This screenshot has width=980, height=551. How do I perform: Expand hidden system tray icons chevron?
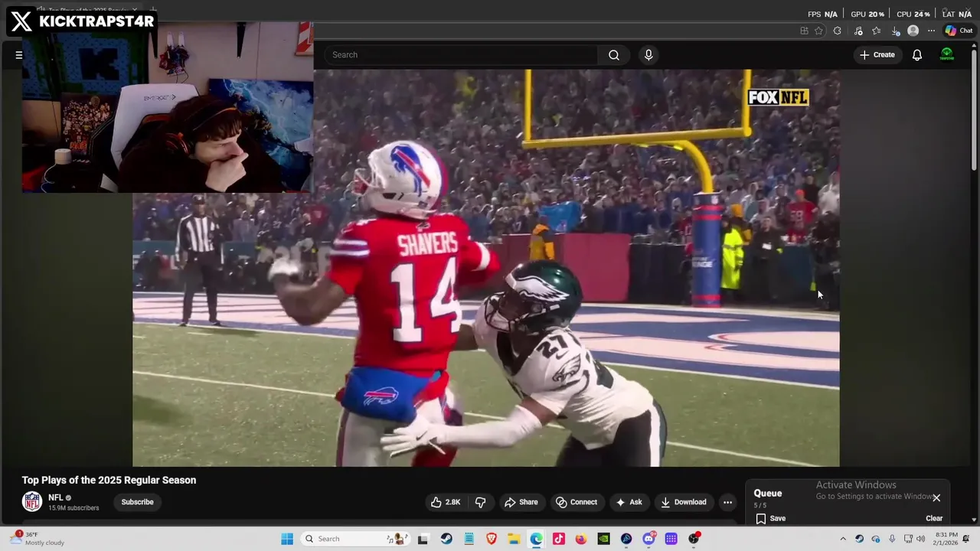coord(843,539)
